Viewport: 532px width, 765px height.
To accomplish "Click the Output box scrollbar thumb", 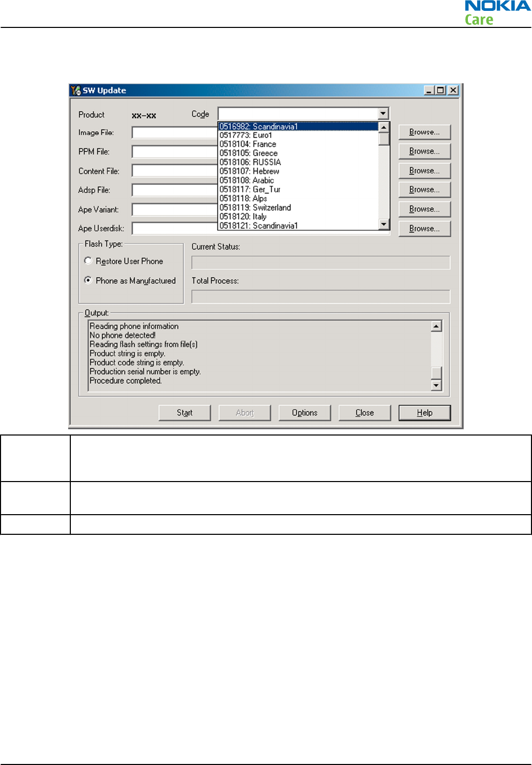I will tap(436, 373).
